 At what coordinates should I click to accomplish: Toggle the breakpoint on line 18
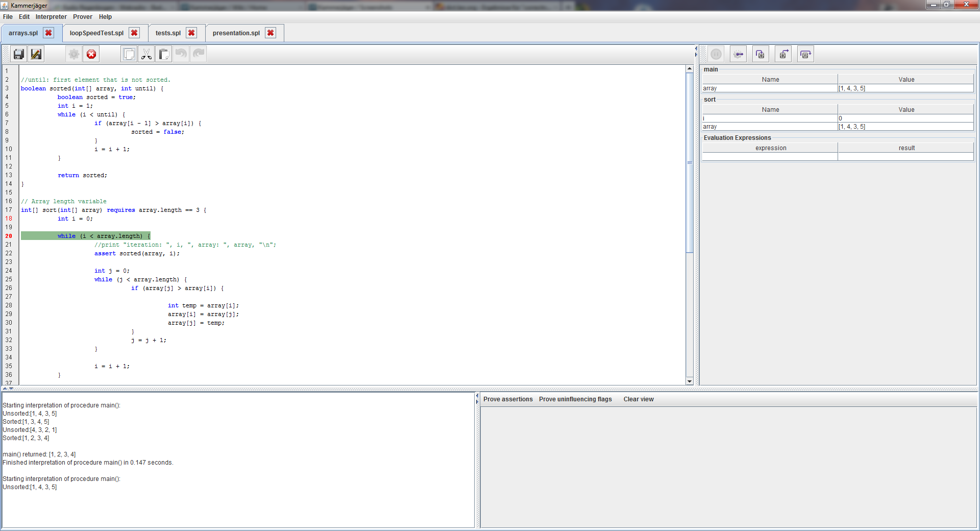pos(9,219)
